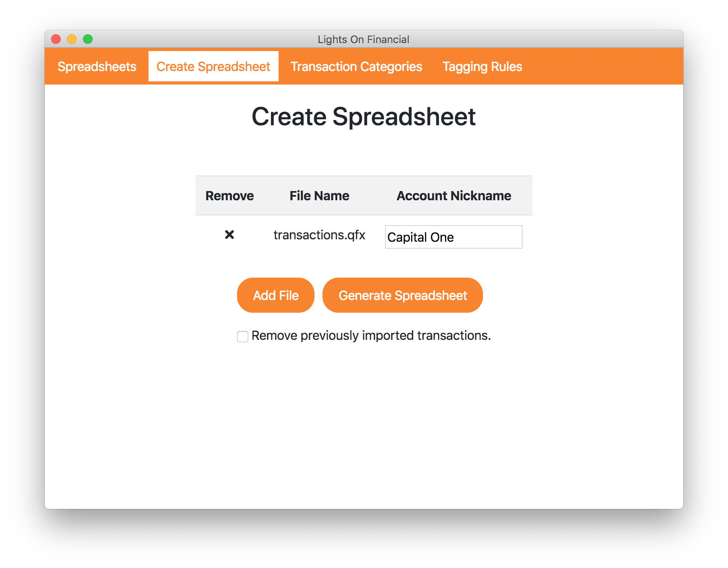The width and height of the screenshot is (728, 568).
Task: Toggle the Remove previously imported transactions checkbox
Action: tap(243, 337)
